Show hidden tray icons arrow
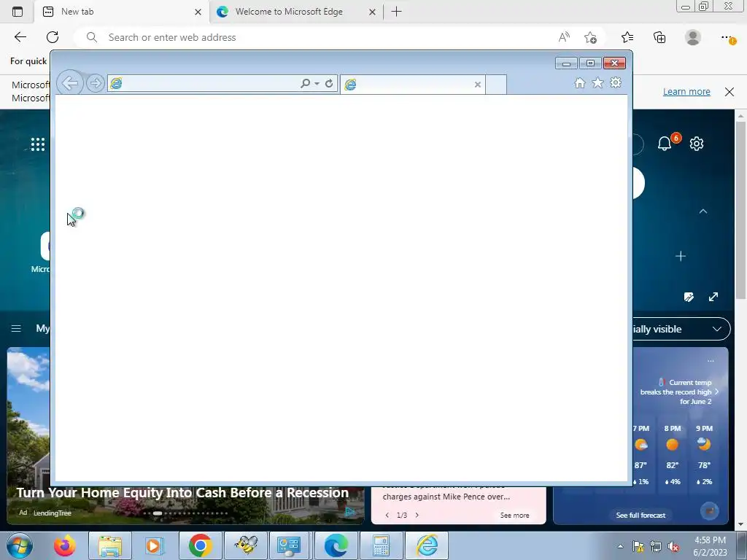The image size is (747, 560). pyautogui.click(x=620, y=546)
